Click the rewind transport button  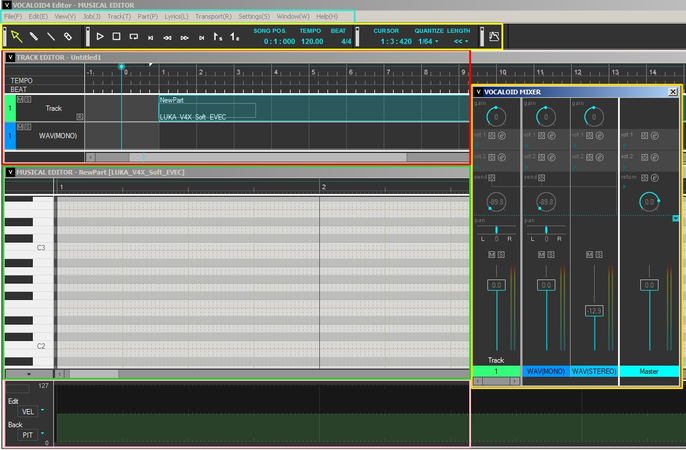coord(167,38)
